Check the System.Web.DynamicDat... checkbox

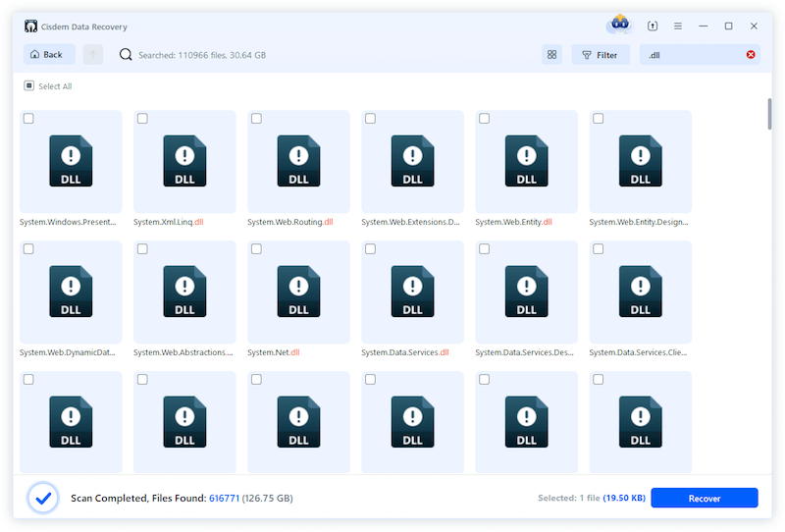coord(28,249)
